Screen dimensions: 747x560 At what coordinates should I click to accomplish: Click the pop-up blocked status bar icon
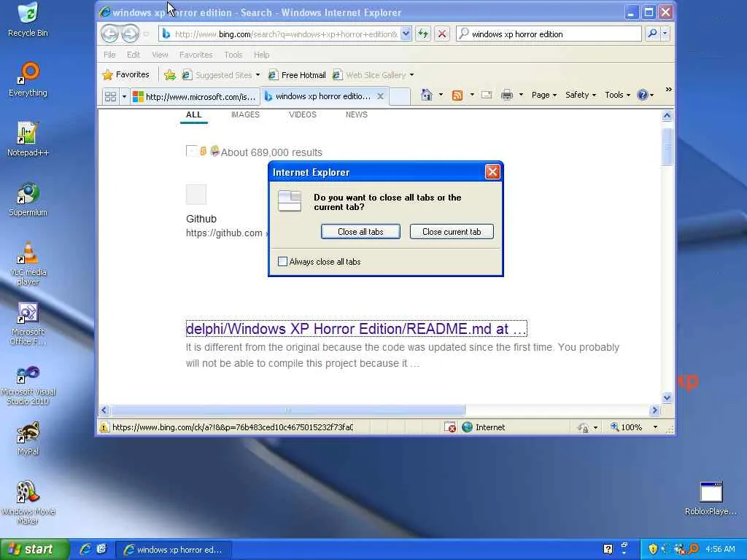pos(450,427)
